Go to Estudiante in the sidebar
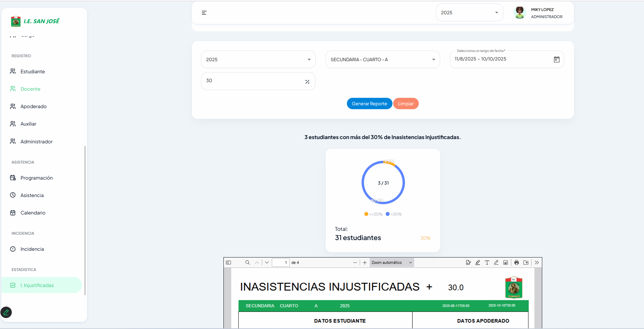The height and width of the screenshot is (329, 644). [x=32, y=71]
